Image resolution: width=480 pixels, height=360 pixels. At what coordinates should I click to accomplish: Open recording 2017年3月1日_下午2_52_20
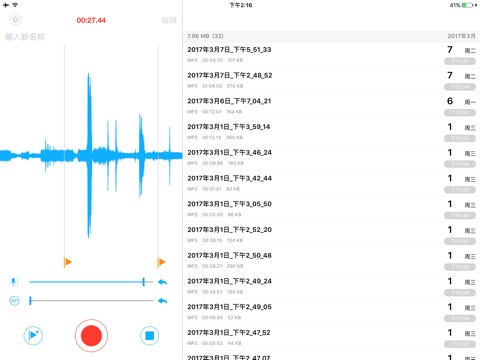tap(332, 235)
